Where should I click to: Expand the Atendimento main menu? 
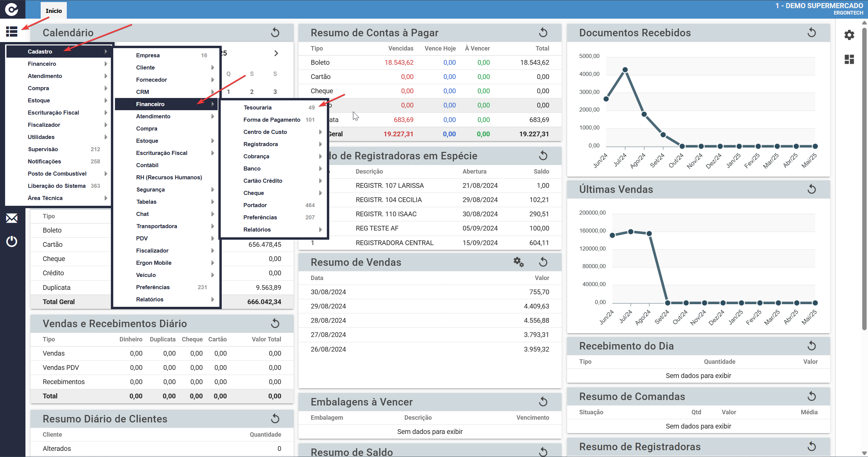pyautogui.click(x=59, y=76)
